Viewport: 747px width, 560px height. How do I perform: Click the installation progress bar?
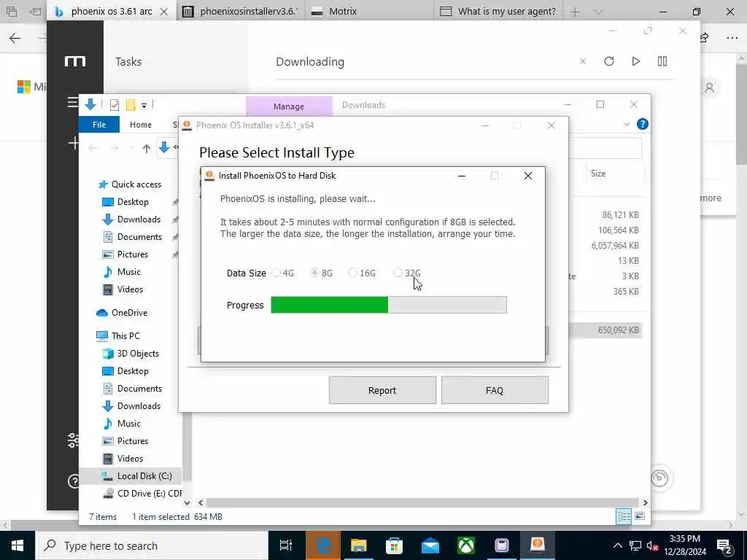pos(389,305)
